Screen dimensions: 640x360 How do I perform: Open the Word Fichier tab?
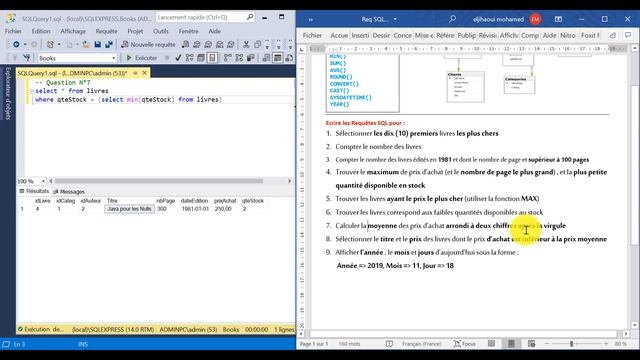tap(312, 36)
